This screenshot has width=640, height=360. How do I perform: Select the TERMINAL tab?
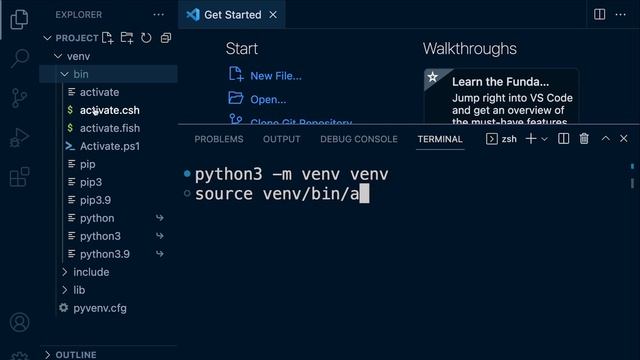(x=440, y=139)
